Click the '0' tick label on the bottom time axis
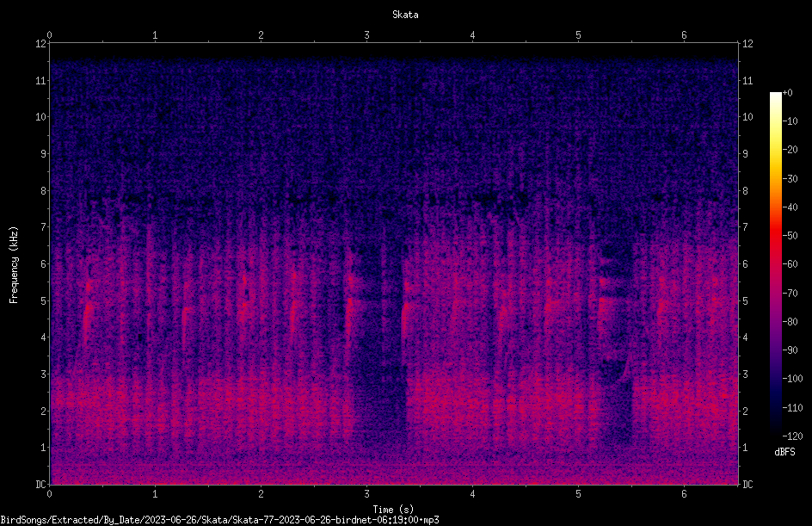 pos(49,494)
